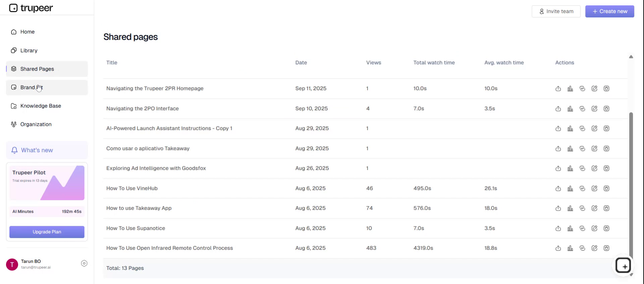Click the 26.1s average watch time value
Screen dimensions: 644x284
pyautogui.click(x=491, y=189)
